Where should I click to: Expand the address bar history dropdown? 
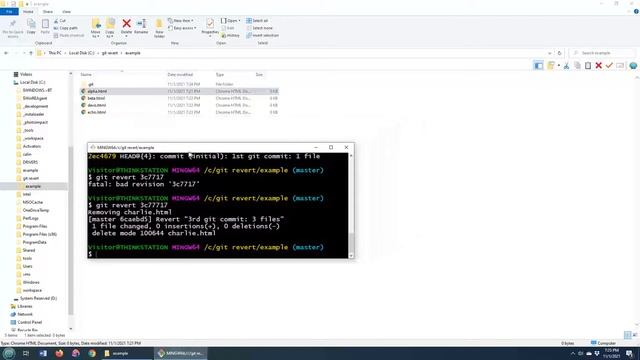pyautogui.click(x=549, y=53)
